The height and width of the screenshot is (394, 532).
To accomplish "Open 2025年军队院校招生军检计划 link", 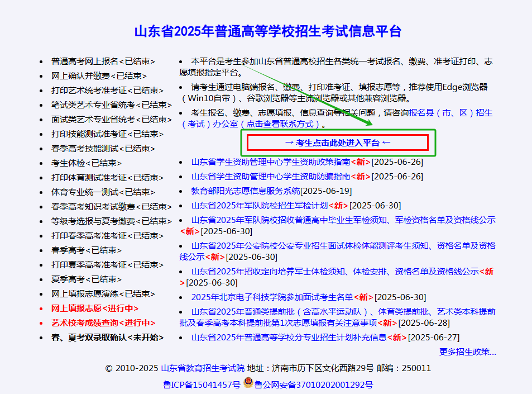I will [260, 206].
